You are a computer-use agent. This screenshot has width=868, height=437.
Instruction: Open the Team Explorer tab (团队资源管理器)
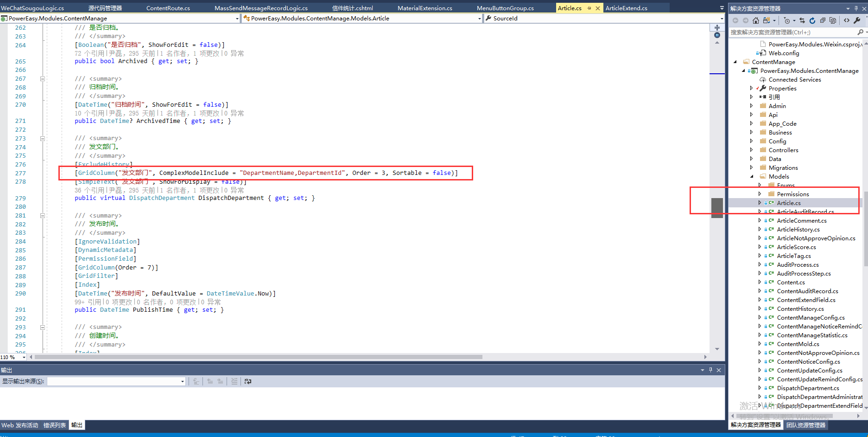[805, 425]
